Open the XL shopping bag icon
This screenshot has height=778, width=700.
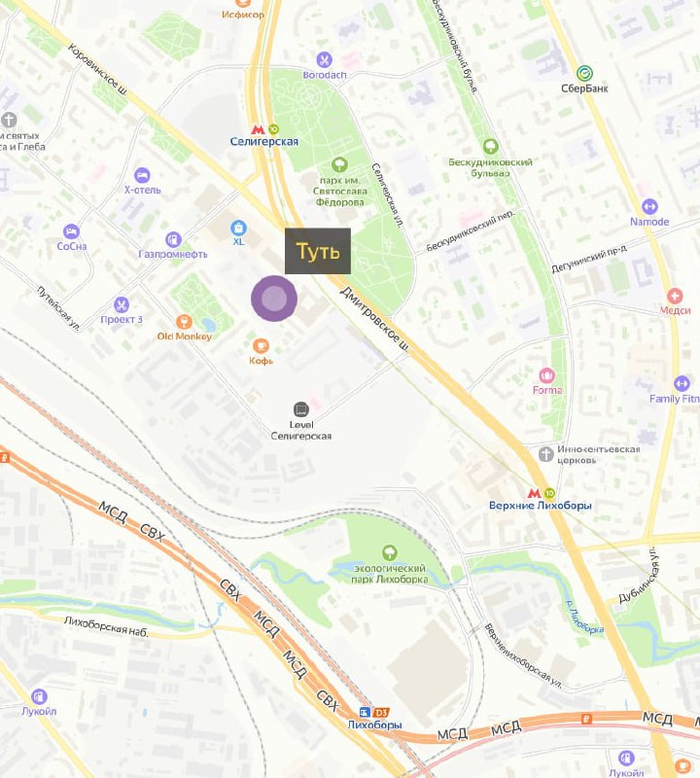click(238, 228)
